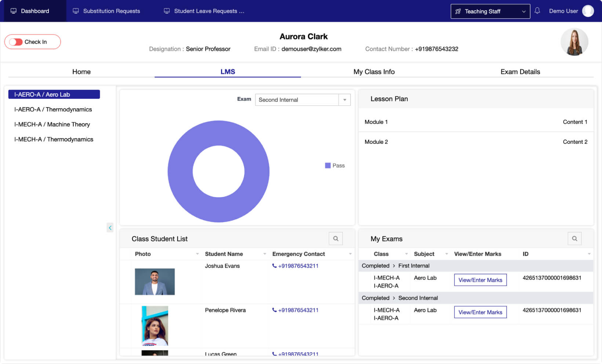
Task: Click the Pass legend beside the donut chart
Action: click(x=335, y=165)
